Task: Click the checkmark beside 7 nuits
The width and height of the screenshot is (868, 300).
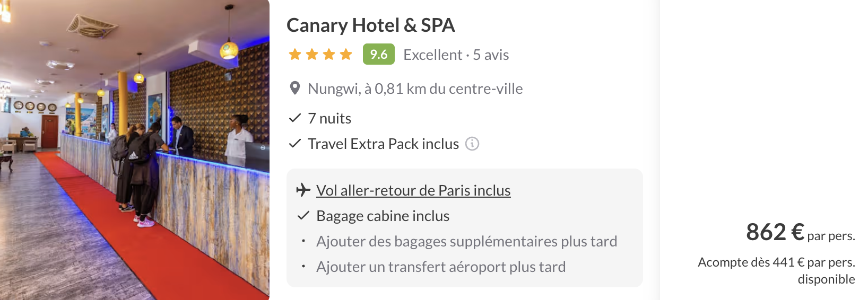Action: [x=295, y=118]
